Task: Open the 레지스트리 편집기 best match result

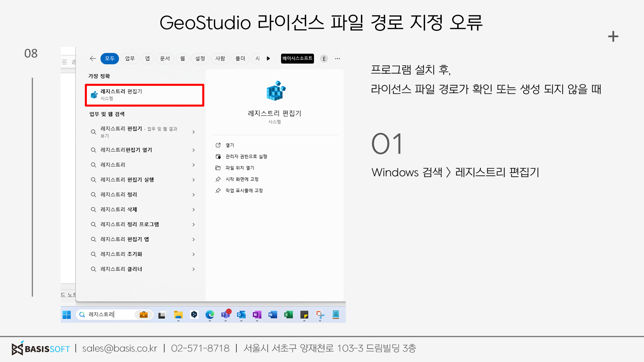Action: point(145,95)
